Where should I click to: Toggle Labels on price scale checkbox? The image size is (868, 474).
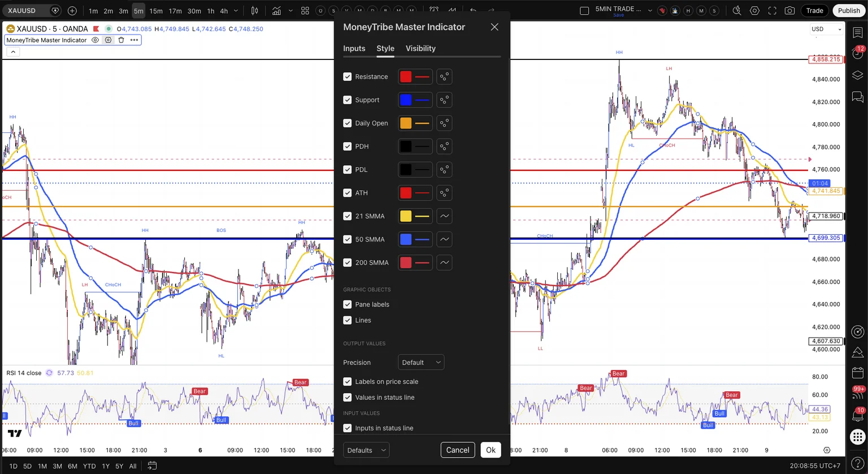[x=348, y=382]
